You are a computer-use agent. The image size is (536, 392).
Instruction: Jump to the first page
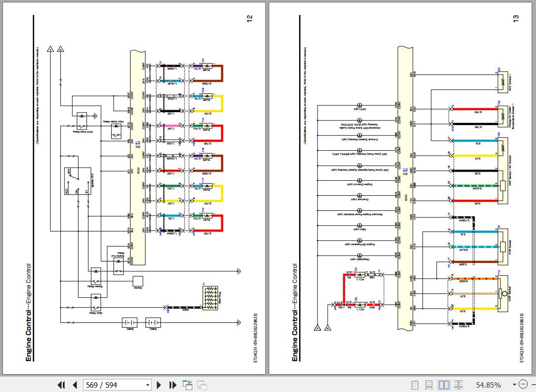click(x=61, y=385)
